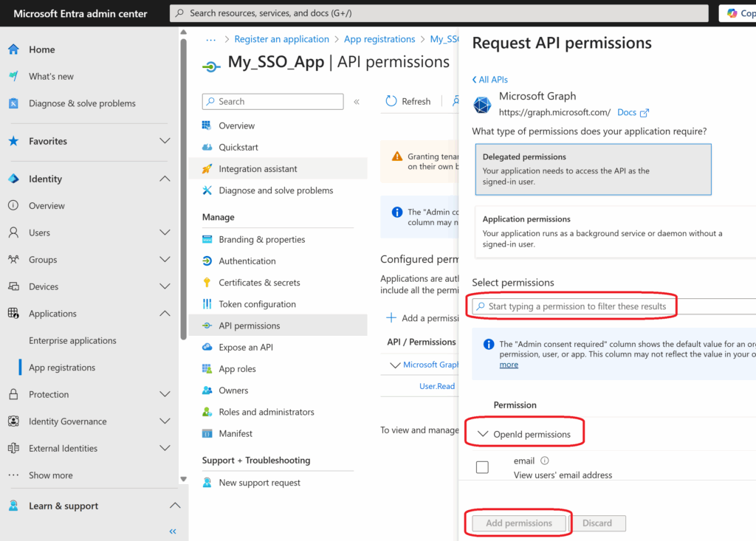Screen dimensions: 756x541
Task: Go to Enterprise applications
Action: pyautogui.click(x=72, y=340)
